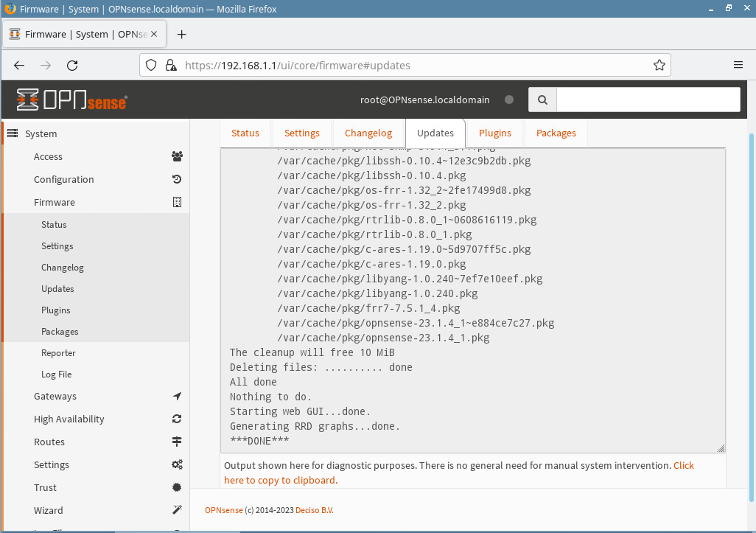Click the Routes signpost icon

click(177, 442)
